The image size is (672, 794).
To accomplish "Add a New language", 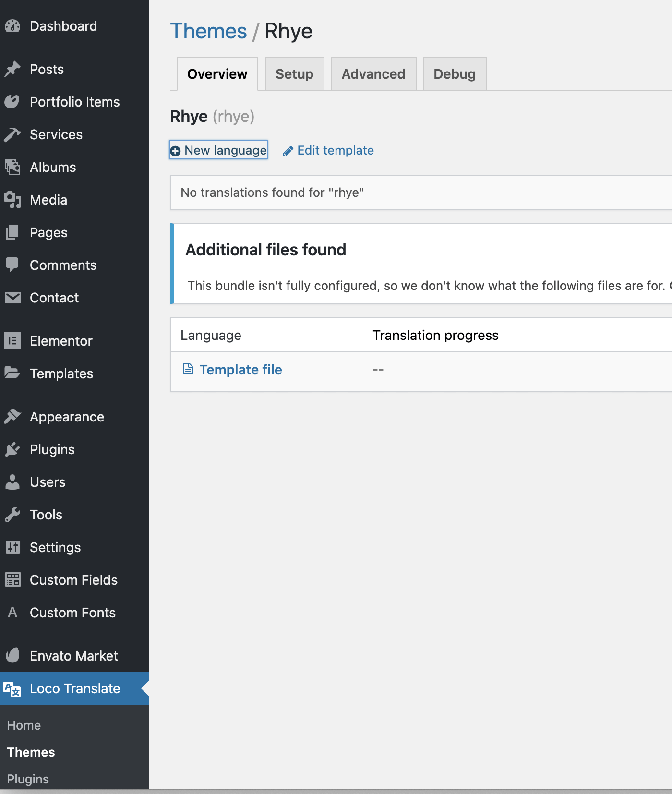I will (x=219, y=150).
